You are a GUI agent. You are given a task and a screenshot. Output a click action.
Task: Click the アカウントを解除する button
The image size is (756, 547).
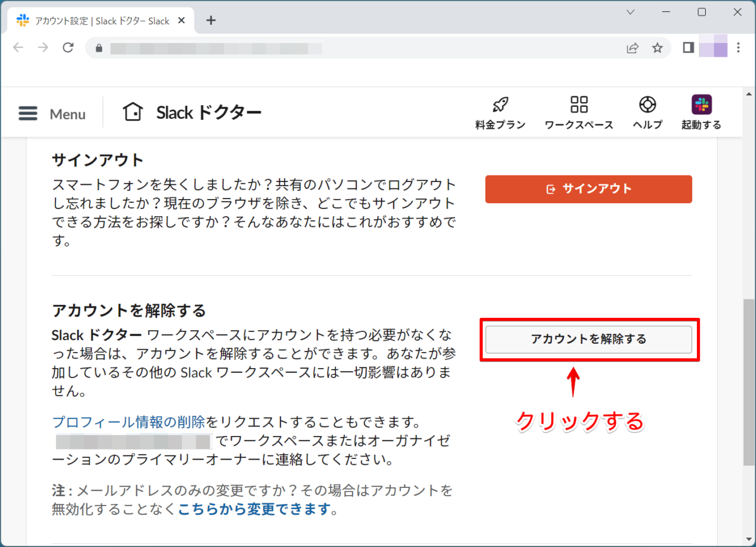588,339
